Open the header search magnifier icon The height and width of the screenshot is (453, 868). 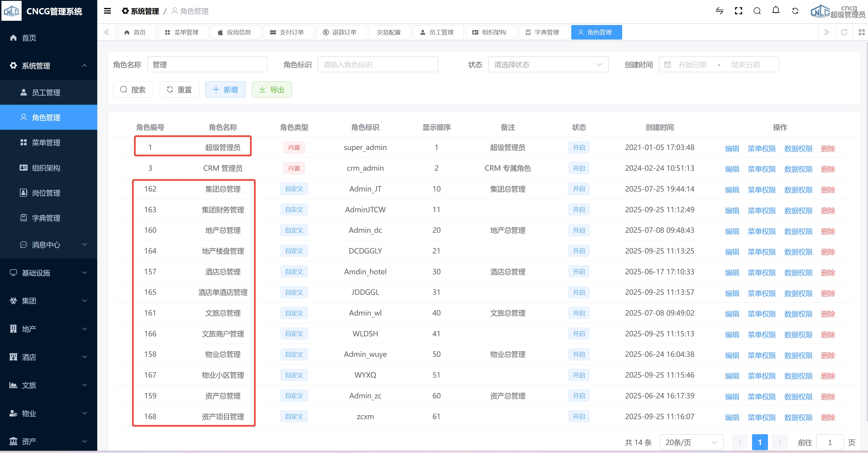pyautogui.click(x=757, y=11)
